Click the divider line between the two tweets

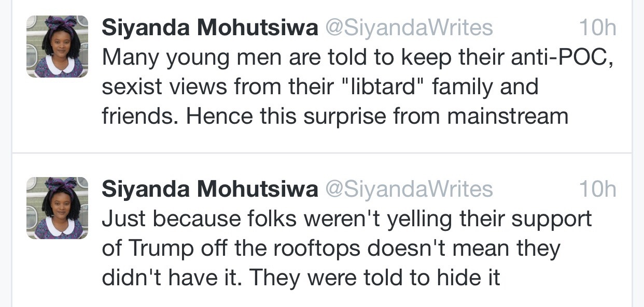[321, 153]
